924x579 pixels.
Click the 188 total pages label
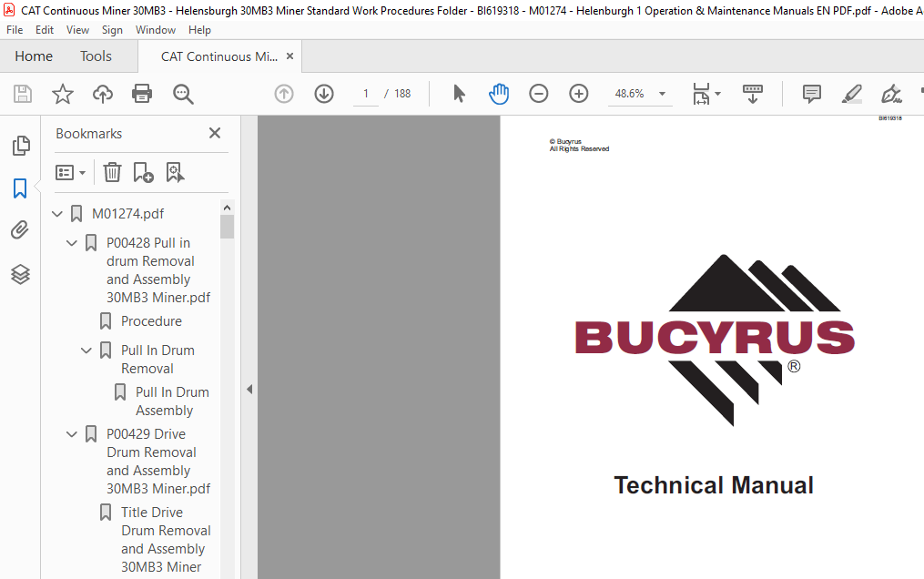(402, 94)
